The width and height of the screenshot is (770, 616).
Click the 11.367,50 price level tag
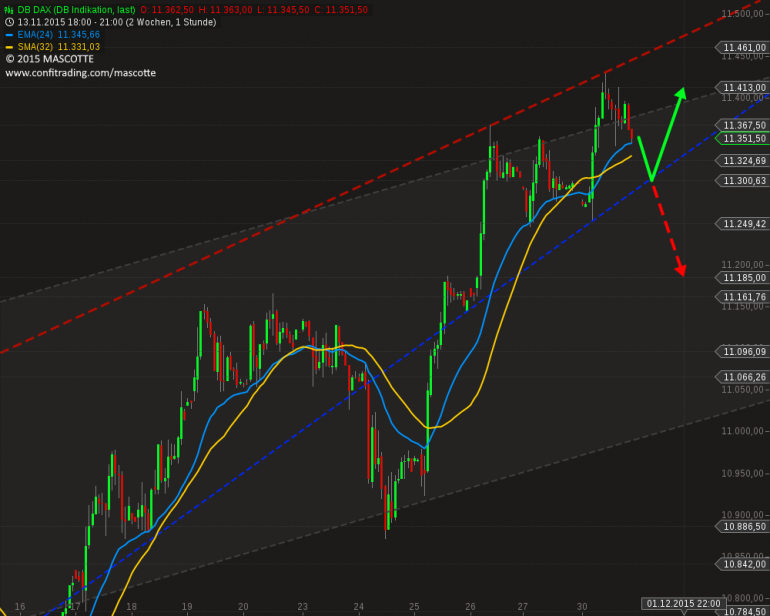click(742, 125)
